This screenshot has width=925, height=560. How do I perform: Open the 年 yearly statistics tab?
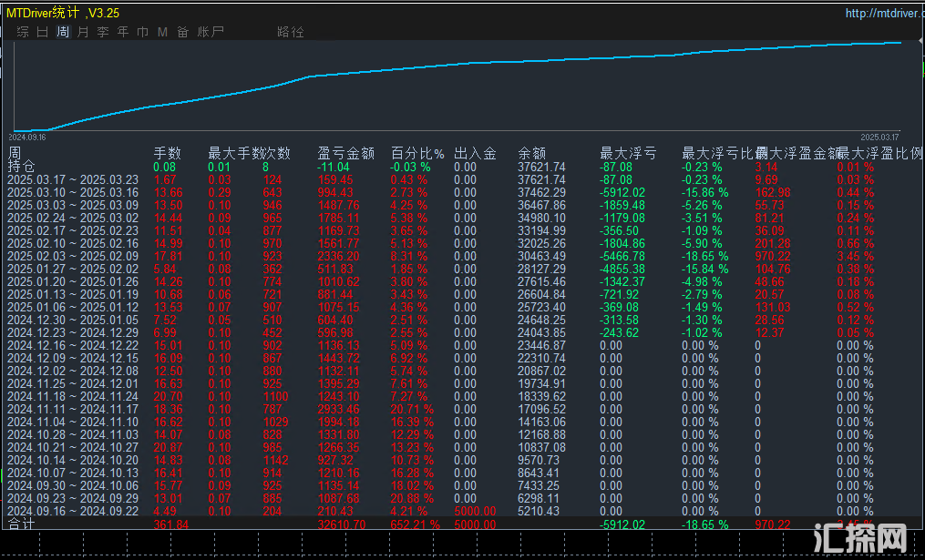coord(123,32)
